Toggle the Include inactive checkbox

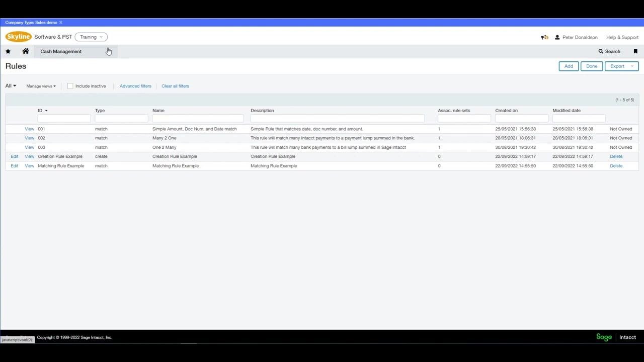tap(70, 86)
